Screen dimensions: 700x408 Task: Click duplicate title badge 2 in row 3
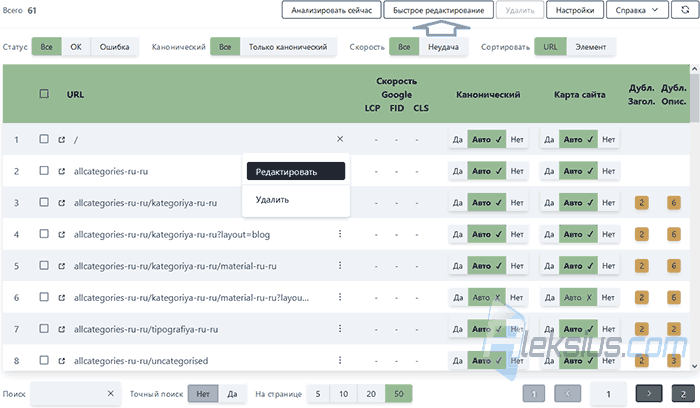coord(642,203)
